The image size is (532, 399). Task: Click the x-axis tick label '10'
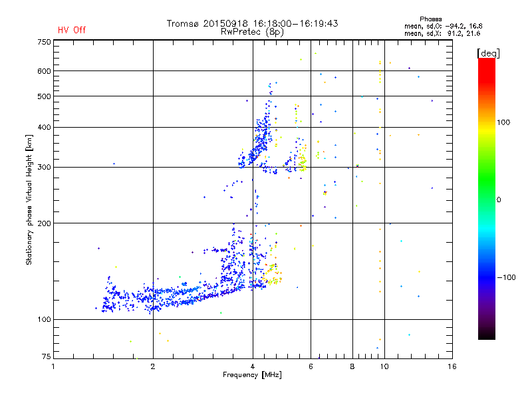click(x=384, y=366)
